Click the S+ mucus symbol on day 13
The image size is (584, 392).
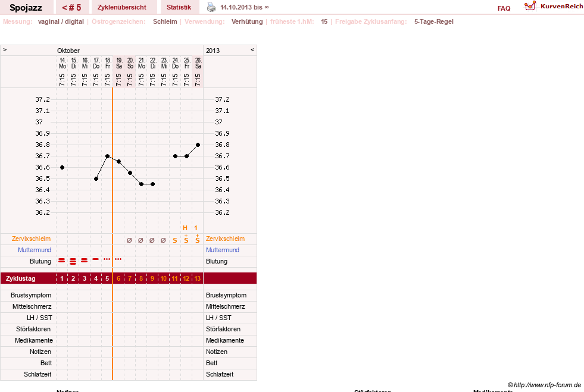(198, 239)
